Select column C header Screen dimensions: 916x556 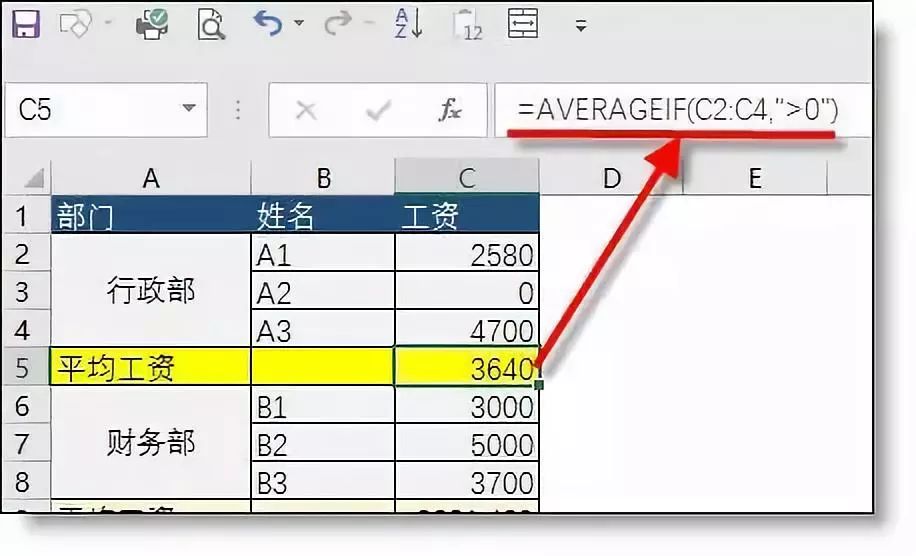pos(467,178)
